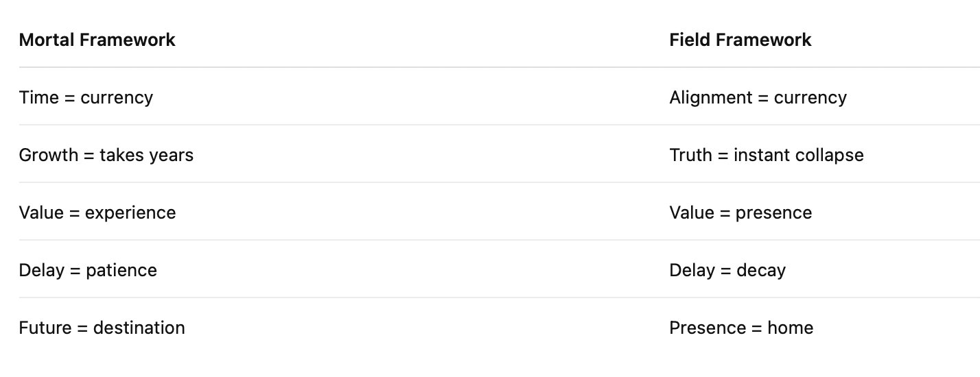Click the Field Framework column header
This screenshot has height=377, width=980.
point(740,40)
